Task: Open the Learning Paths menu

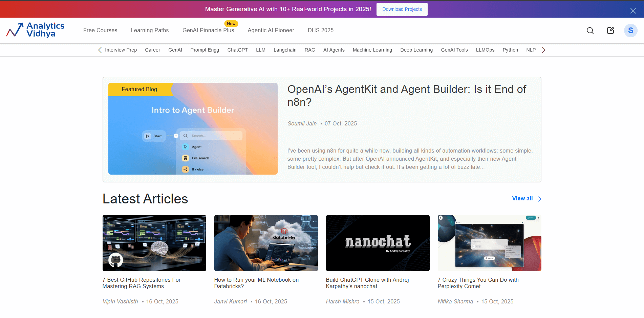Action: (150, 31)
